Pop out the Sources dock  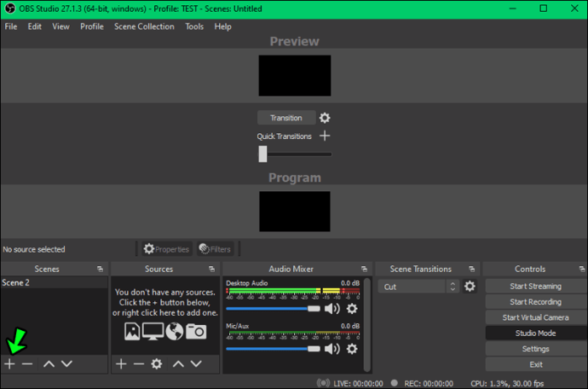point(211,269)
